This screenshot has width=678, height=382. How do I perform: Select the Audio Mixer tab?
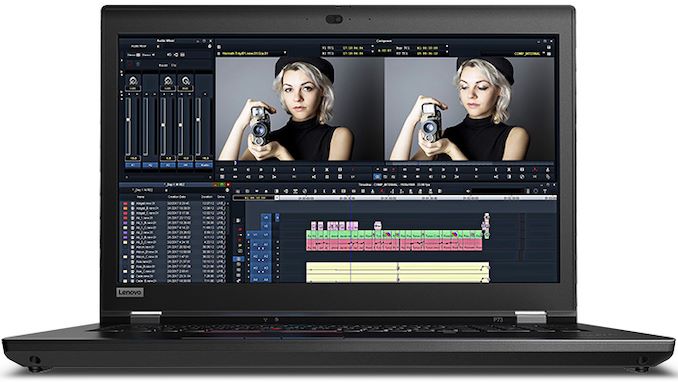[x=165, y=41]
